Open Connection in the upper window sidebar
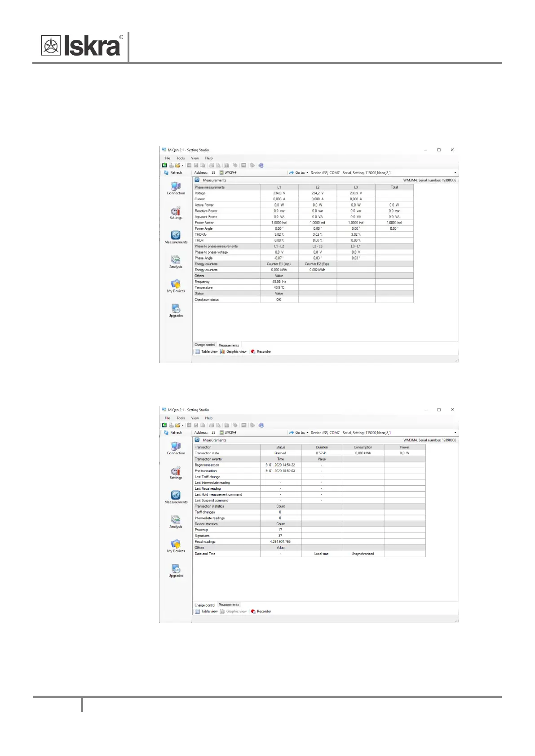Screen dimensions: 535x756 click(x=176, y=188)
